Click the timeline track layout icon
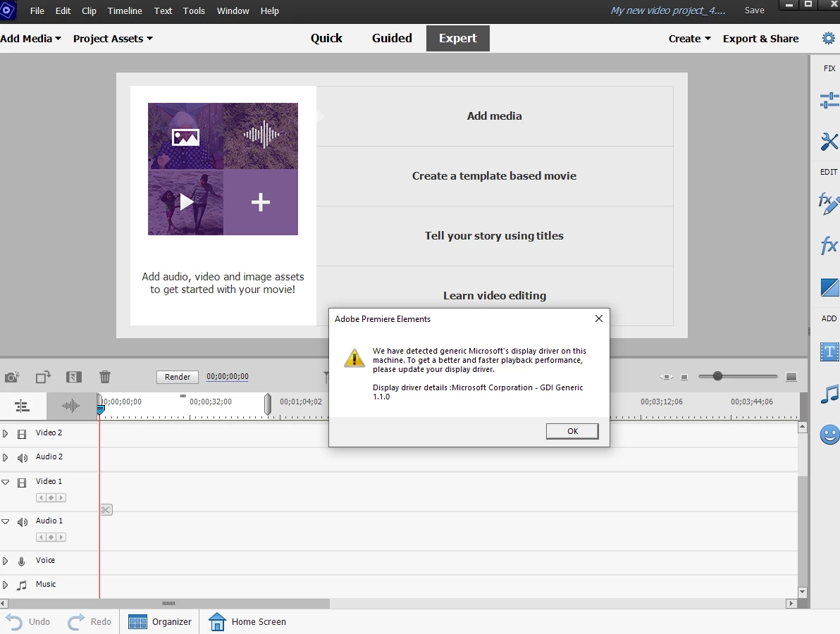This screenshot has width=840, height=634. coord(22,406)
